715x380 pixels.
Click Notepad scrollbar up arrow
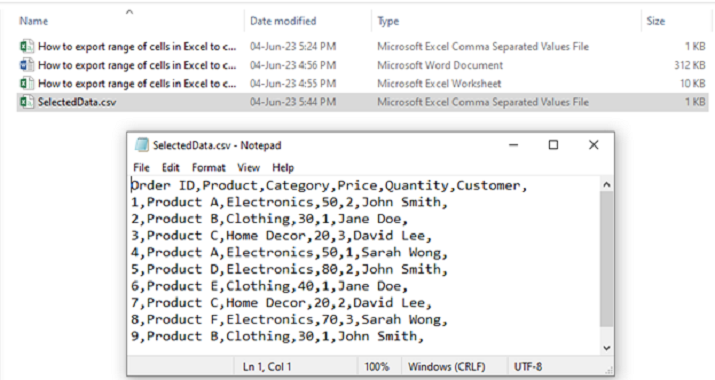click(x=606, y=185)
